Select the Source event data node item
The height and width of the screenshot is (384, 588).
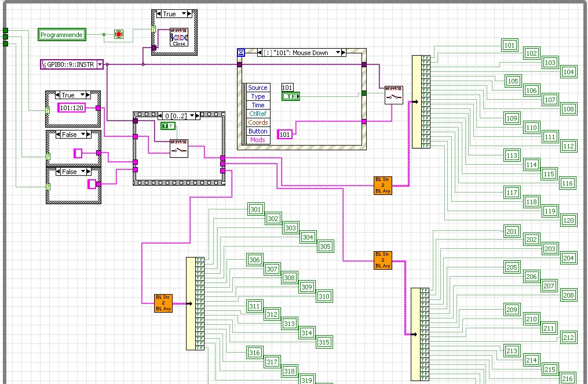point(258,88)
